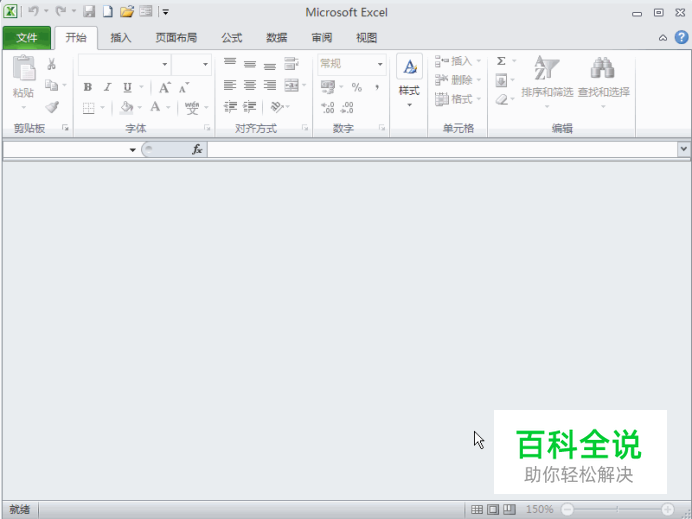The image size is (692, 519).
Task: Apply Percent style icon
Action: click(357, 87)
